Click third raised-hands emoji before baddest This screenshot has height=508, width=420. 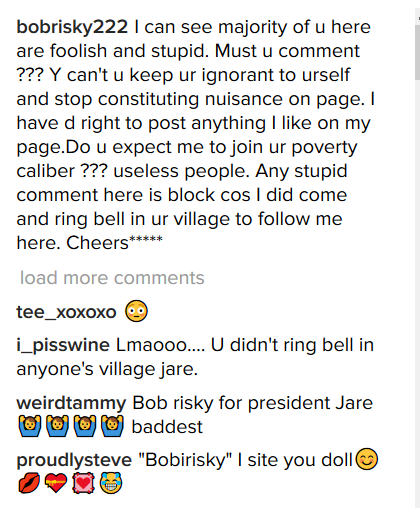point(85,426)
